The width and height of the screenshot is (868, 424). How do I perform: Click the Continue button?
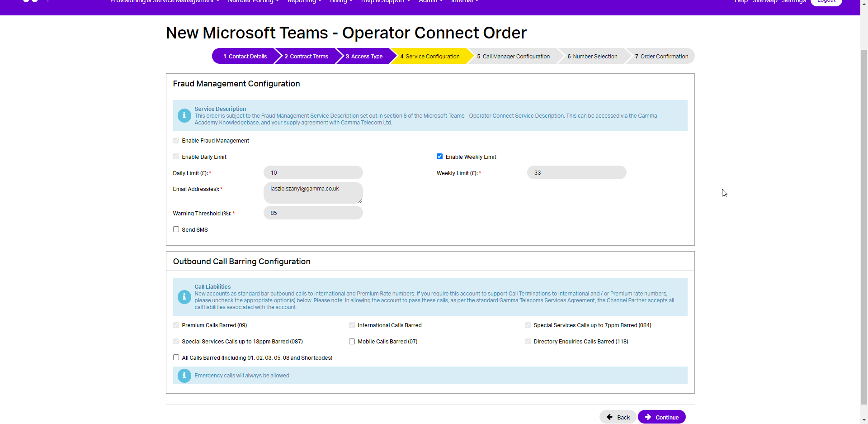[x=662, y=417]
